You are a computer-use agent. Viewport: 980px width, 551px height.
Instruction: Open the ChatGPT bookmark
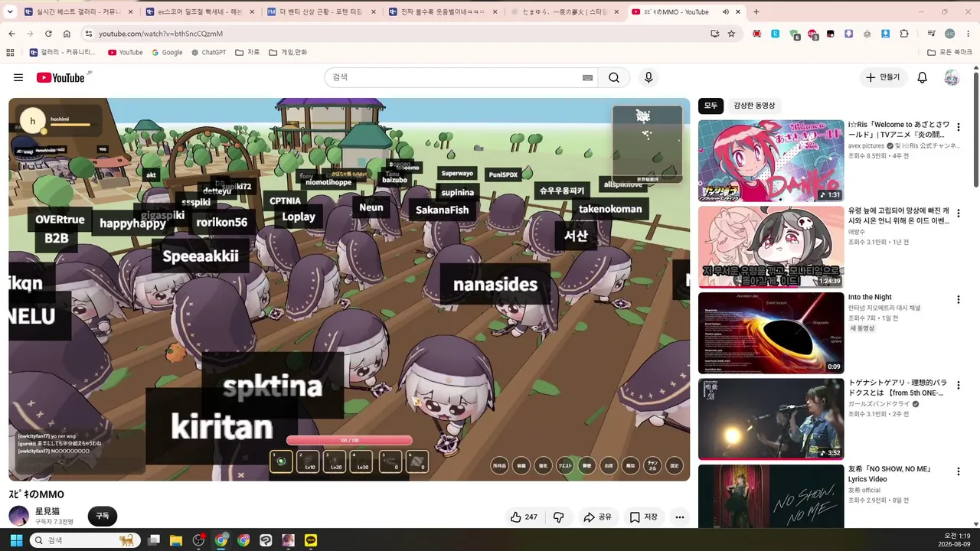coord(208,52)
